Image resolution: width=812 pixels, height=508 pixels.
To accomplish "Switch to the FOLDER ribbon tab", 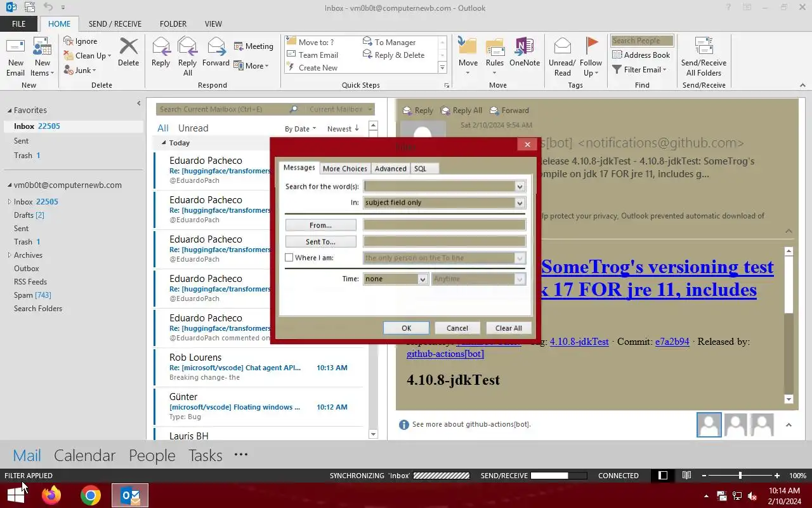I will [173, 24].
